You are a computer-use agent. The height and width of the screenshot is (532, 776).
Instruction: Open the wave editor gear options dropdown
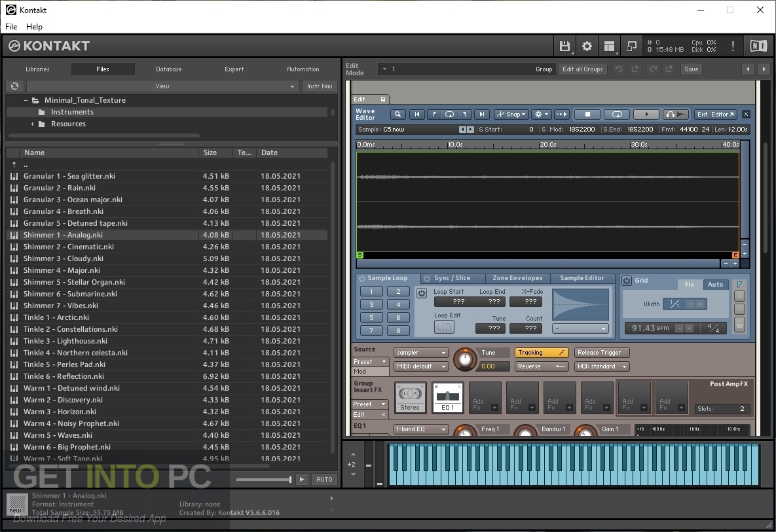[x=542, y=115]
